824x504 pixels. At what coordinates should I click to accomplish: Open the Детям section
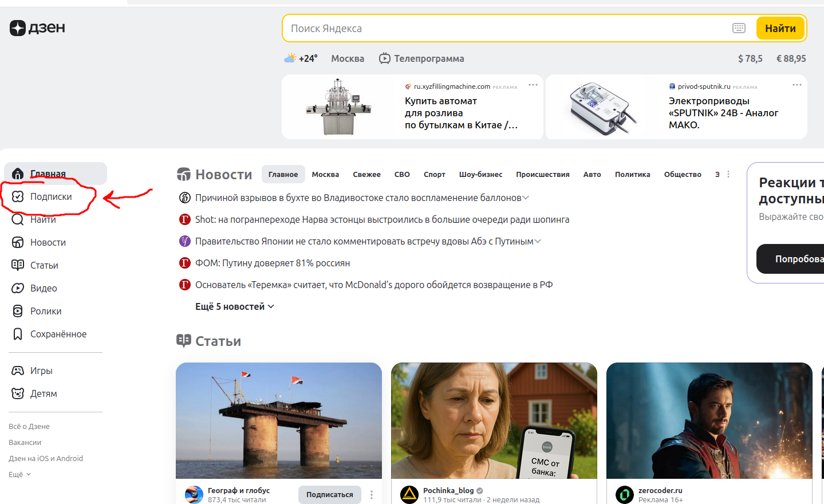[x=44, y=393]
